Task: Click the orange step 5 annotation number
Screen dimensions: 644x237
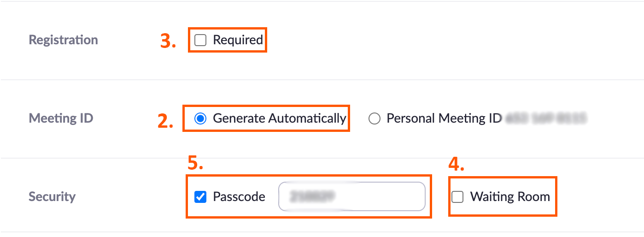Action: point(195,163)
